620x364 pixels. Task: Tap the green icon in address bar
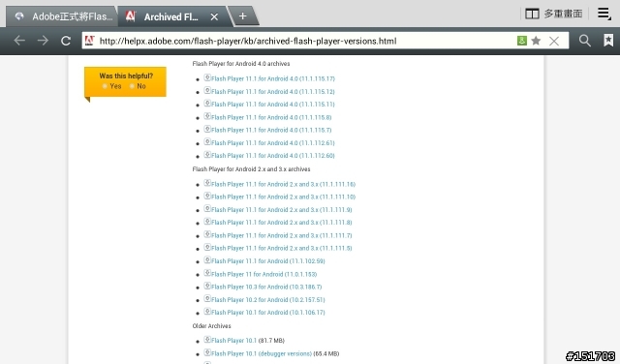(x=521, y=41)
